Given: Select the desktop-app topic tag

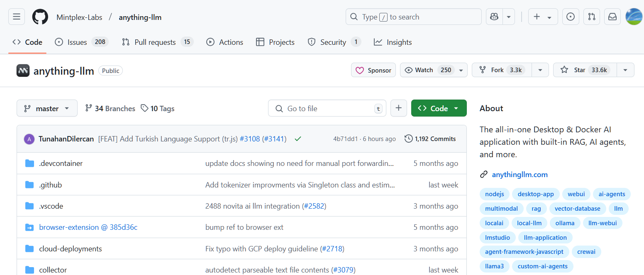Looking at the screenshot, I should pyautogui.click(x=536, y=194).
